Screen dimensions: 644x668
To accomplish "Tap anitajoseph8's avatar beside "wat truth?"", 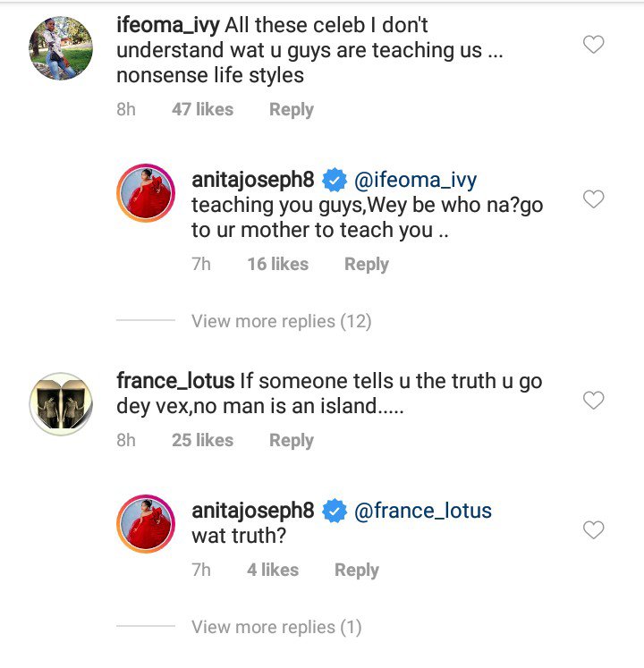I will 146,521.
